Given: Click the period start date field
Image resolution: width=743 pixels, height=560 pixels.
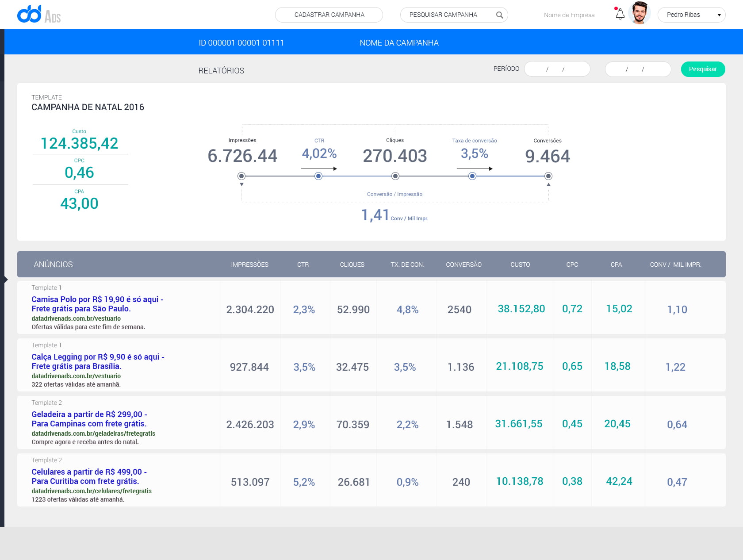Looking at the screenshot, I should [557, 69].
